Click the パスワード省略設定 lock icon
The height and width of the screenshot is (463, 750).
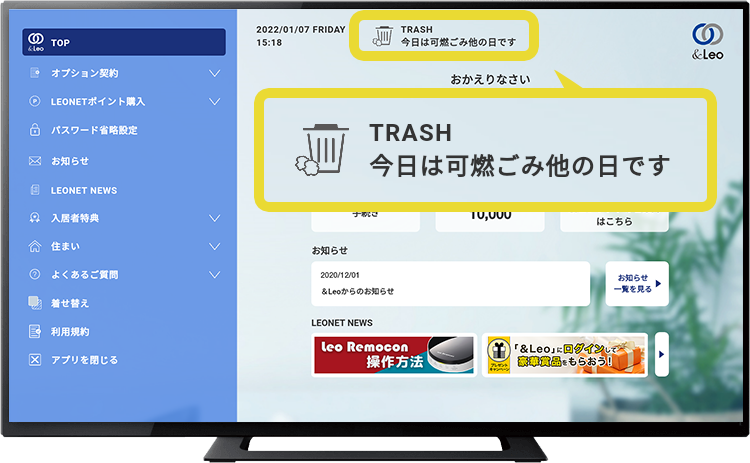click(x=35, y=130)
